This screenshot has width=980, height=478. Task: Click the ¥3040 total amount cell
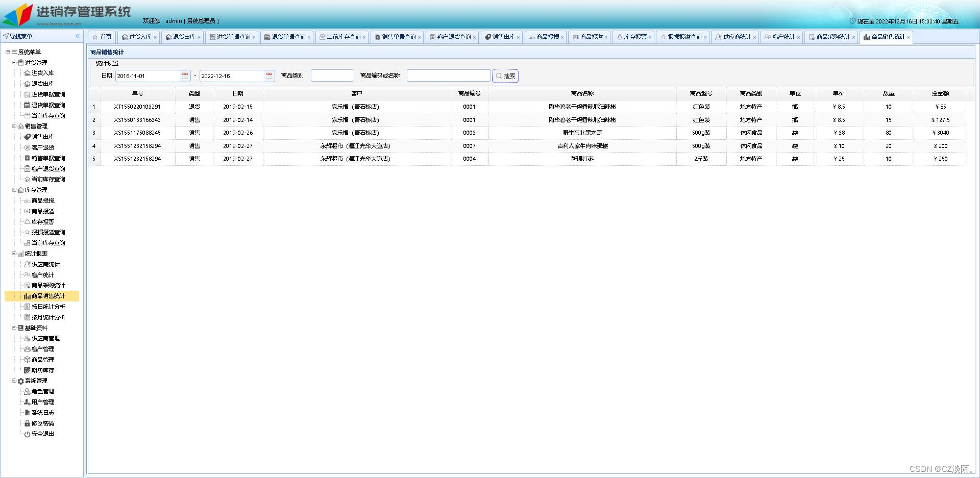coord(941,133)
